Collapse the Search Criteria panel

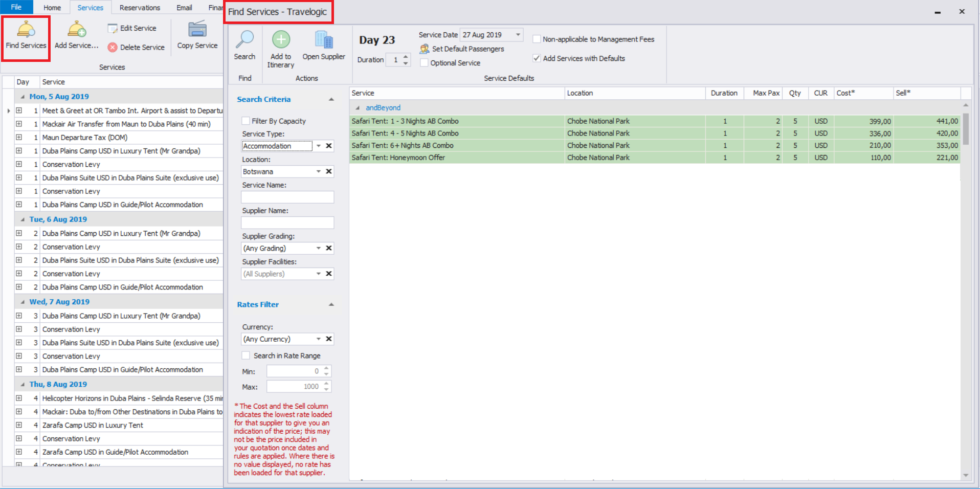pos(331,99)
